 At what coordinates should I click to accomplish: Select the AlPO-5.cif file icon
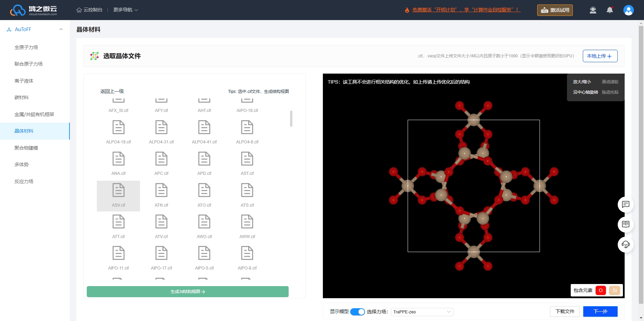(x=204, y=253)
